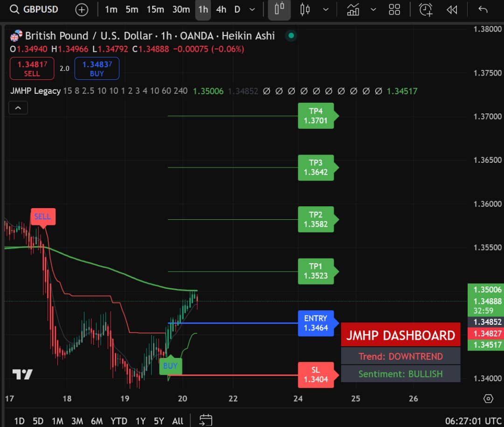Select the 4h timeframe
This screenshot has width=504, height=427.
point(221,10)
